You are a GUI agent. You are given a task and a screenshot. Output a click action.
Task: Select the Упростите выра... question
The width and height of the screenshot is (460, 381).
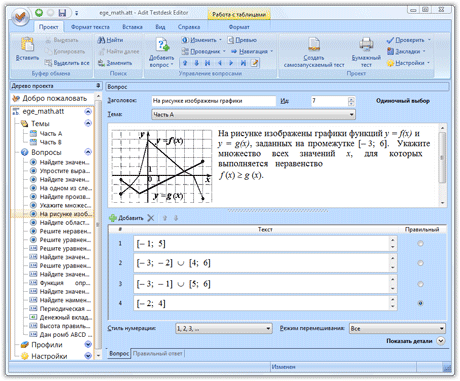(61, 171)
